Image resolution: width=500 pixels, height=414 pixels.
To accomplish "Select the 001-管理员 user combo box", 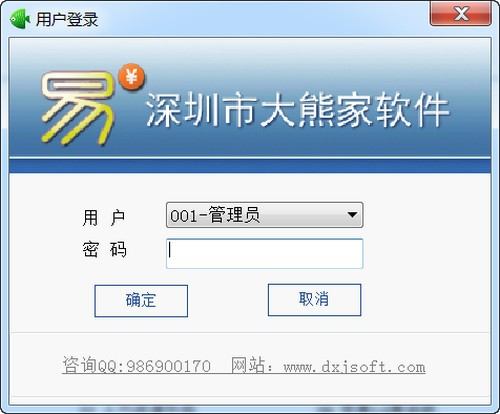I will coord(264,215).
